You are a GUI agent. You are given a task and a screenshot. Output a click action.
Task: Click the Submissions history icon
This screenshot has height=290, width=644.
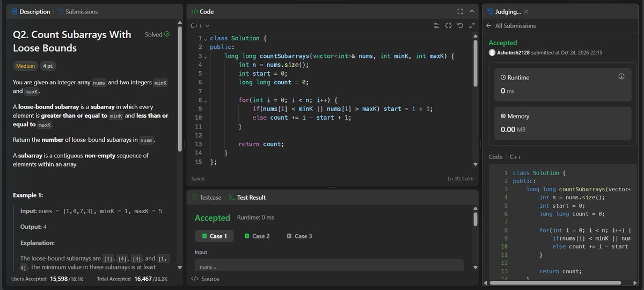click(x=60, y=11)
